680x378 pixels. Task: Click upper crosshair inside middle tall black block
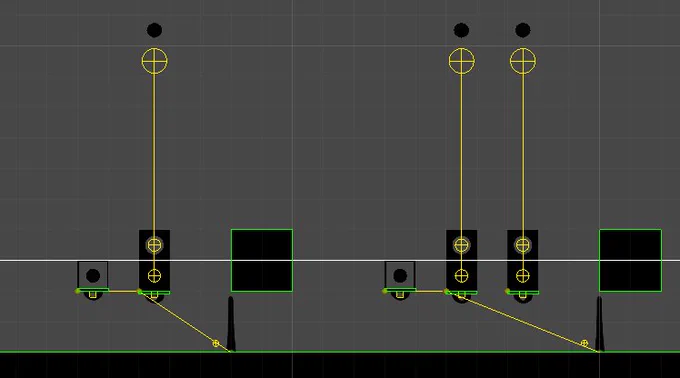[461, 245]
